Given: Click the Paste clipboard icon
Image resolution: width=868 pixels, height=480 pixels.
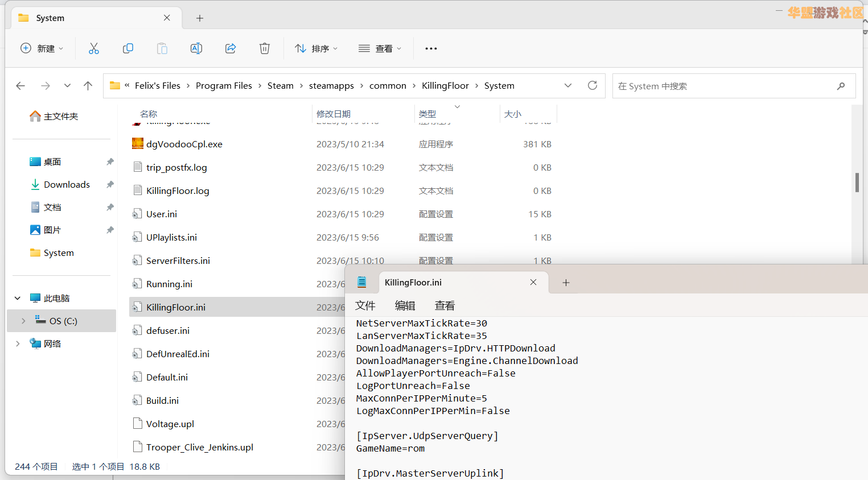Looking at the screenshot, I should tap(162, 48).
